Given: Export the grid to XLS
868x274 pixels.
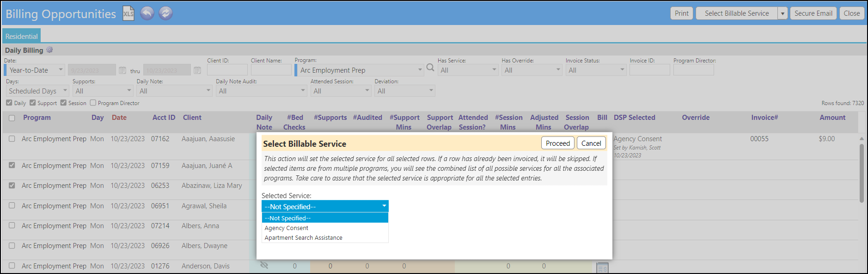Looking at the screenshot, I should 128,13.
